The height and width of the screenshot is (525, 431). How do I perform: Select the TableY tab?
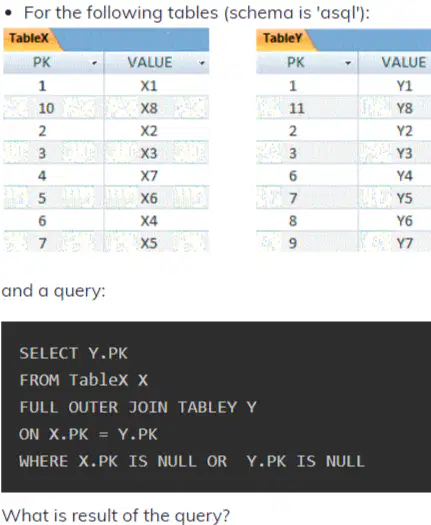pyautogui.click(x=283, y=38)
